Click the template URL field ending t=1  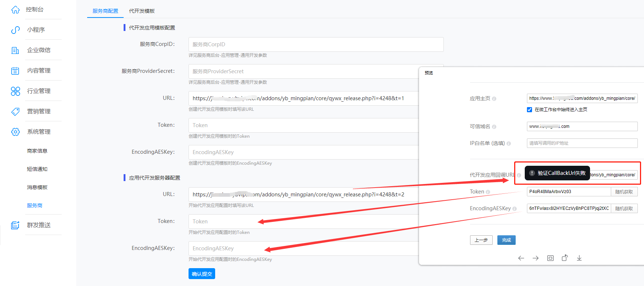coord(304,98)
